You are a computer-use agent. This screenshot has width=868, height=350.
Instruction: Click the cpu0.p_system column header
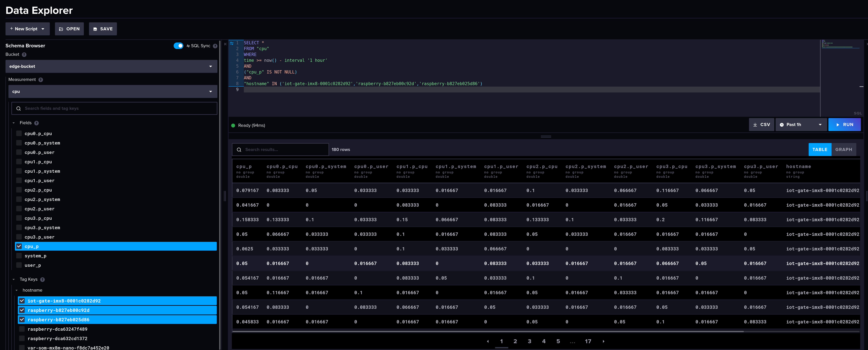[326, 167]
